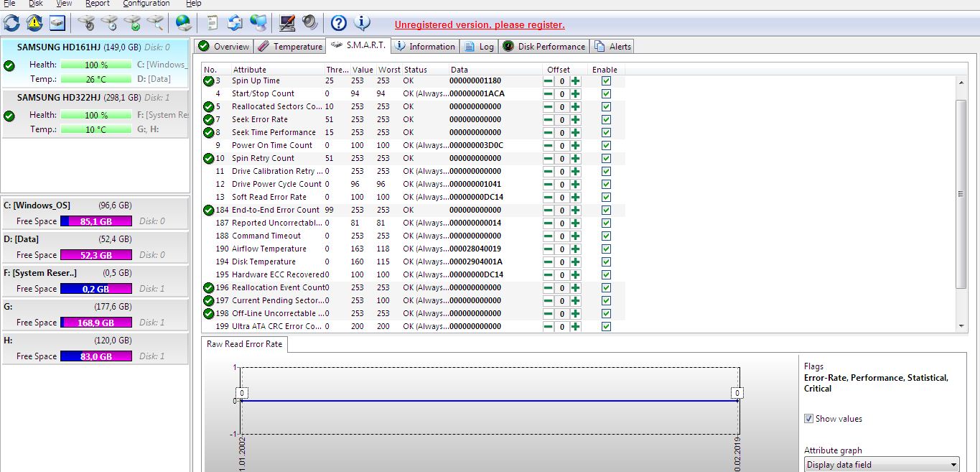Viewport: 980px width, 472px height.
Task: Toggle Enable checkbox for Disk Temperature row
Action: (606, 262)
